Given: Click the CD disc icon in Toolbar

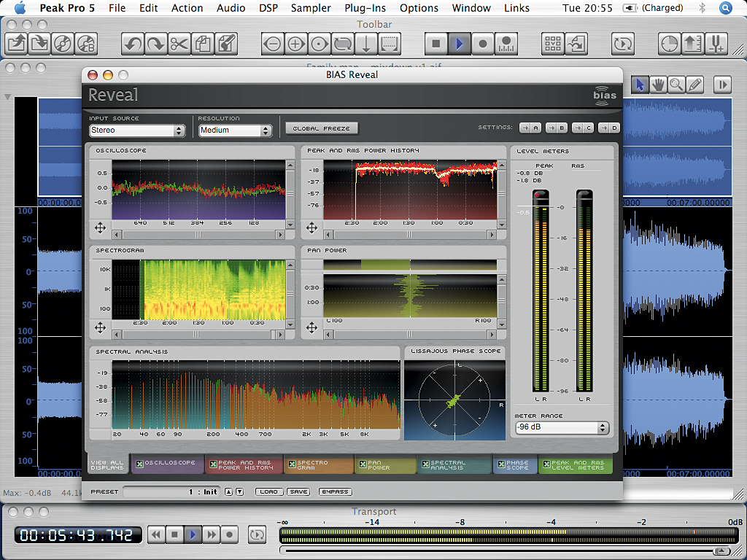Looking at the screenshot, I should click(63, 44).
